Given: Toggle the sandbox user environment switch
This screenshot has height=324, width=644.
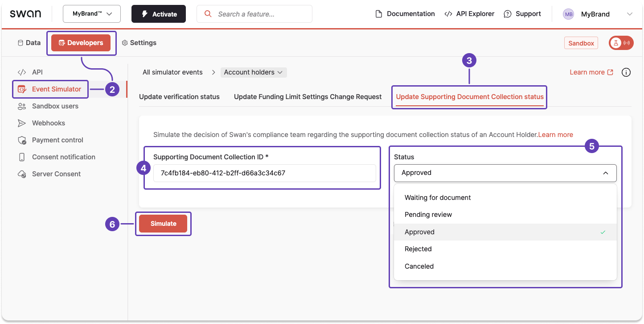Looking at the screenshot, I should click(x=621, y=42).
